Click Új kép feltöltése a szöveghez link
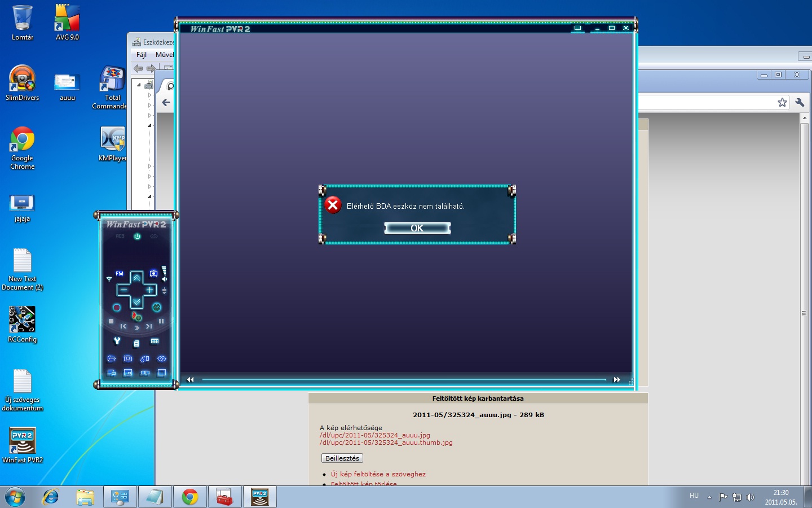Image resolution: width=812 pixels, height=508 pixels. [378, 474]
